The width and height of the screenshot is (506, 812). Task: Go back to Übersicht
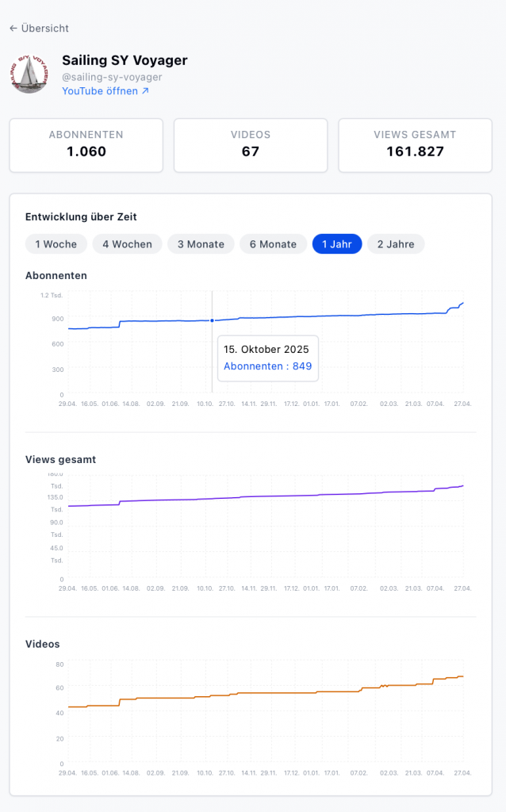pyautogui.click(x=39, y=29)
